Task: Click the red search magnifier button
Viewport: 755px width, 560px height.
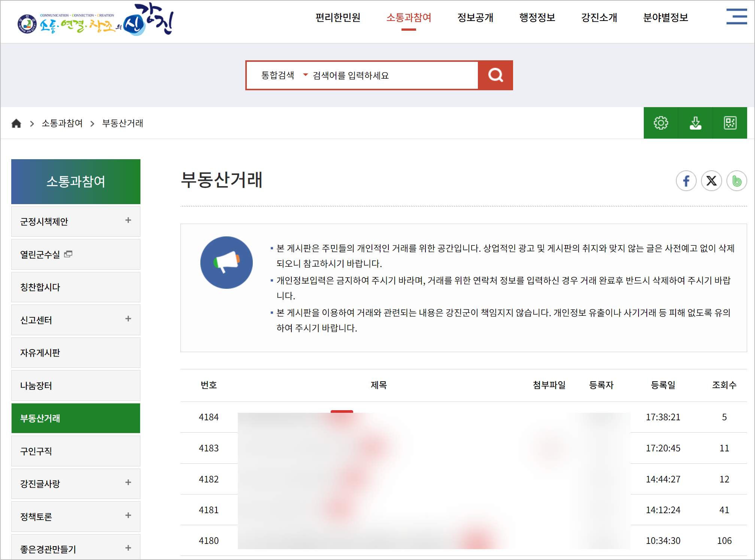Action: tap(495, 75)
